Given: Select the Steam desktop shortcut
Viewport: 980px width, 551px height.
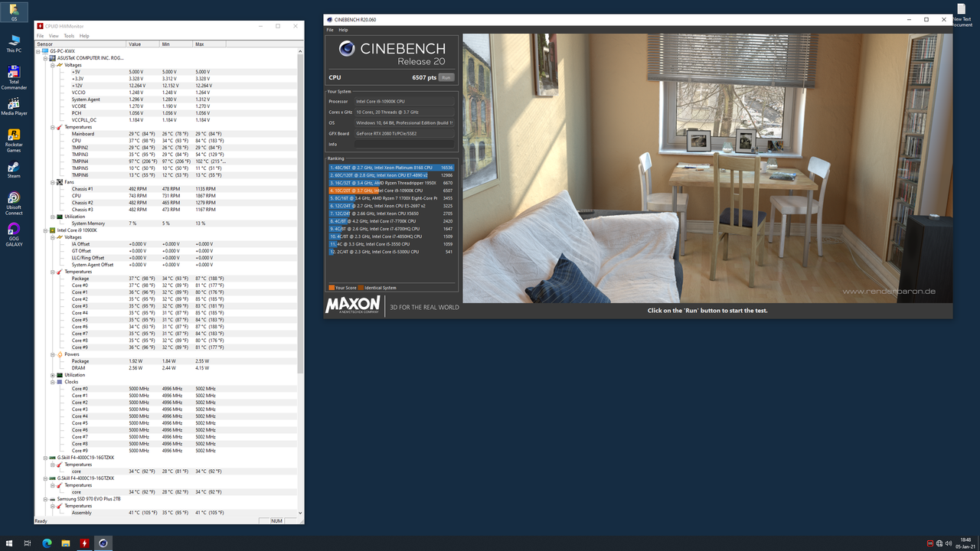Looking at the screenshot, I should [14, 170].
